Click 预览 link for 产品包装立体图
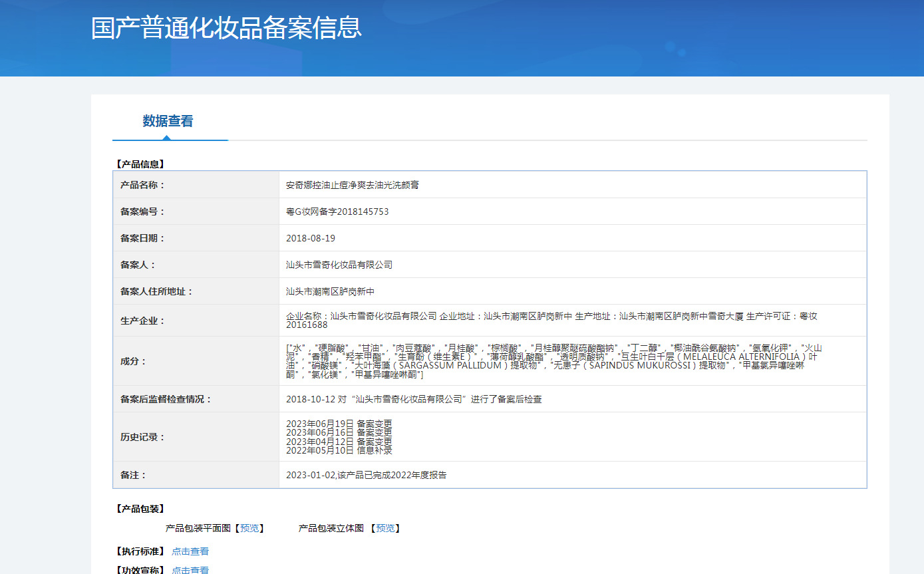 385,528
